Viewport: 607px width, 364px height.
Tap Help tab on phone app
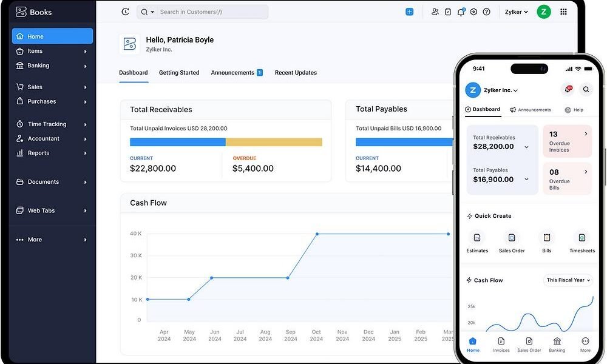pyautogui.click(x=574, y=110)
